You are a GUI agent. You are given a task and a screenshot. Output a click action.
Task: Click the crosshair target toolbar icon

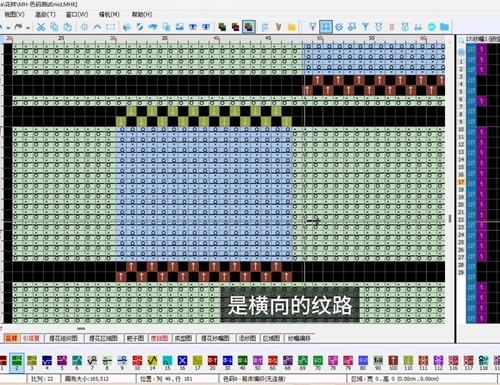click(84, 27)
